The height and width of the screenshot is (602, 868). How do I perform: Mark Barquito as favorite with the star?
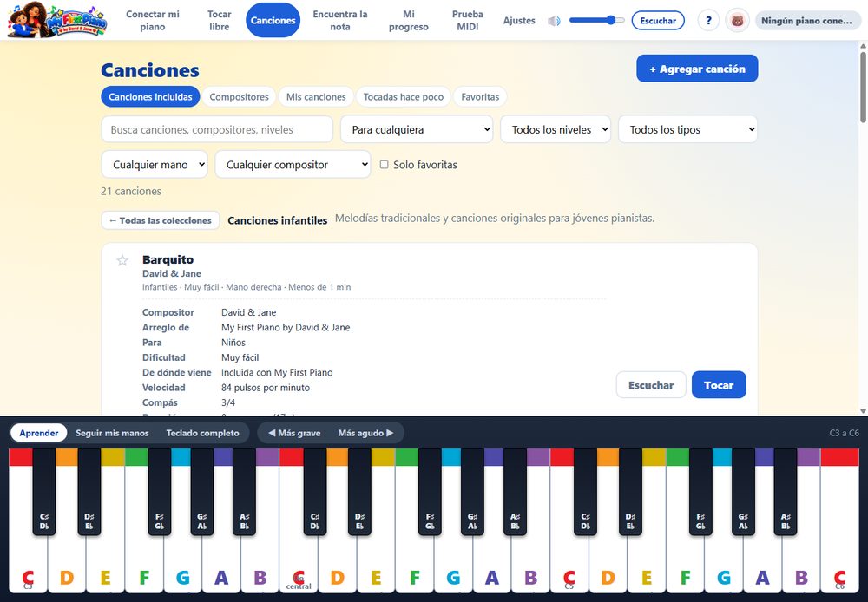click(122, 260)
